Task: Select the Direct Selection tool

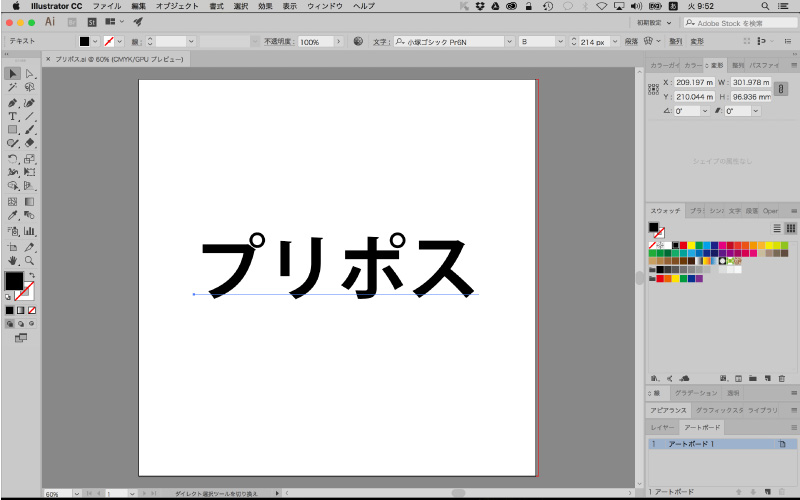Action: (30, 74)
